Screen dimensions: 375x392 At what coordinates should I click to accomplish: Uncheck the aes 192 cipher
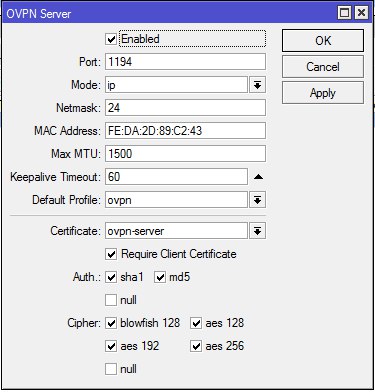(x=111, y=346)
